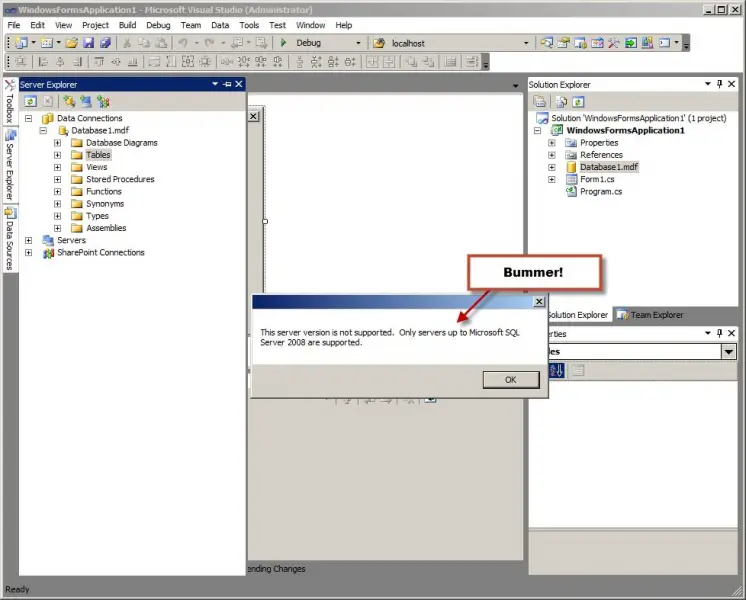This screenshot has width=746, height=600.
Task: Click Show All Files icon in Solution Explorer
Action: tap(561, 101)
